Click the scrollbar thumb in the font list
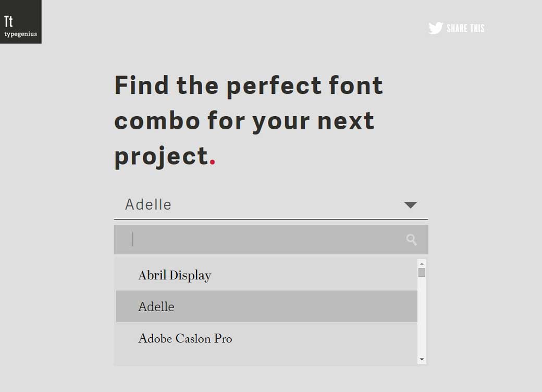Image resolution: width=542 pixels, height=392 pixels. pyautogui.click(x=422, y=271)
